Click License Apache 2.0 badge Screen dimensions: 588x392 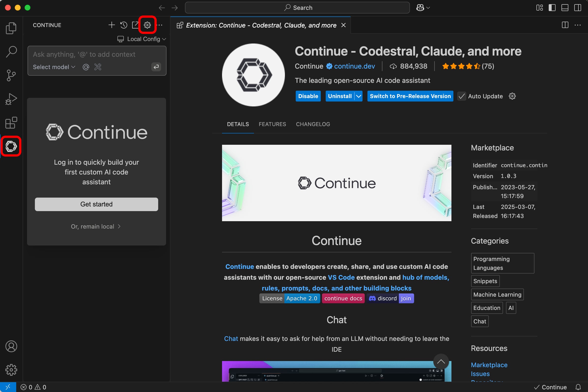[290, 298]
